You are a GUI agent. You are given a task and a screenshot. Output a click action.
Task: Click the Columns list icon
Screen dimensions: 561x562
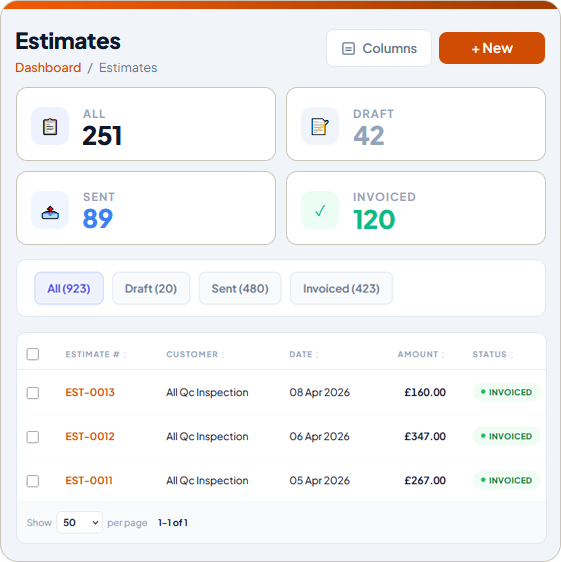tap(348, 48)
